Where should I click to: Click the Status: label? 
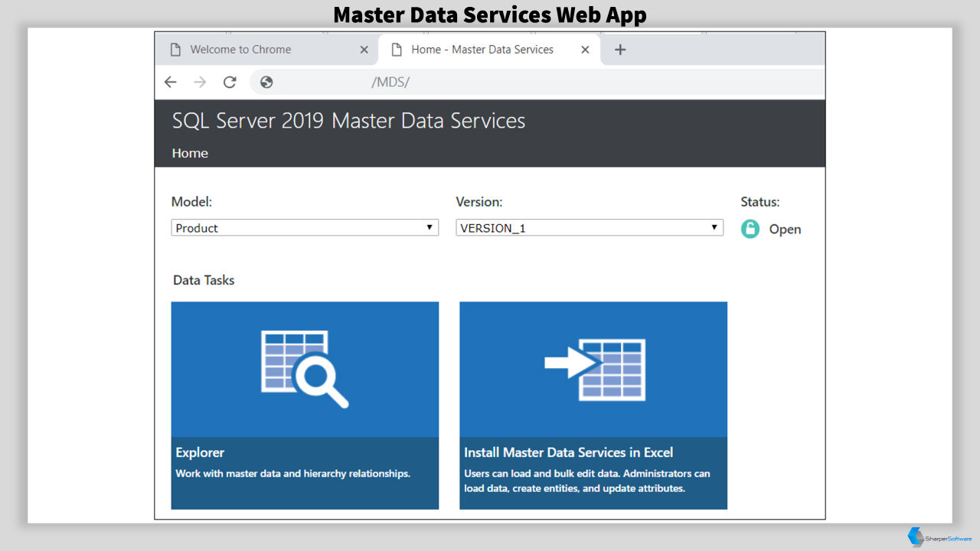(x=760, y=202)
